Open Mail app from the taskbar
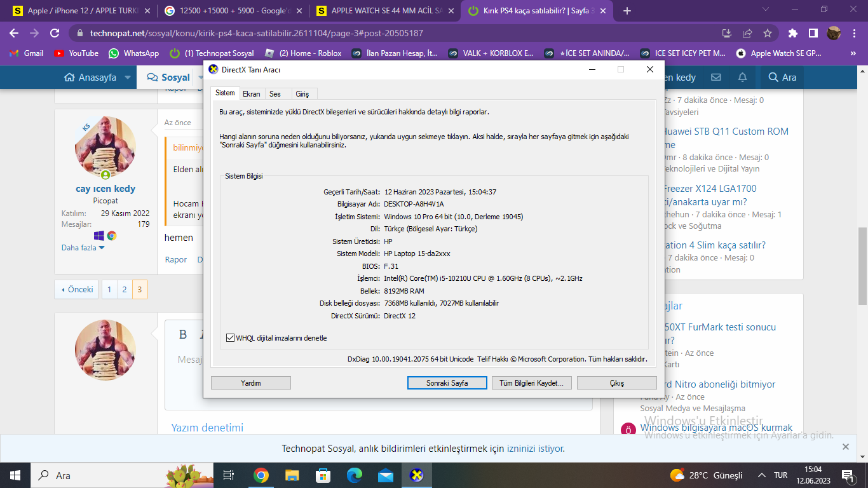This screenshot has height=488, width=868. (385, 475)
